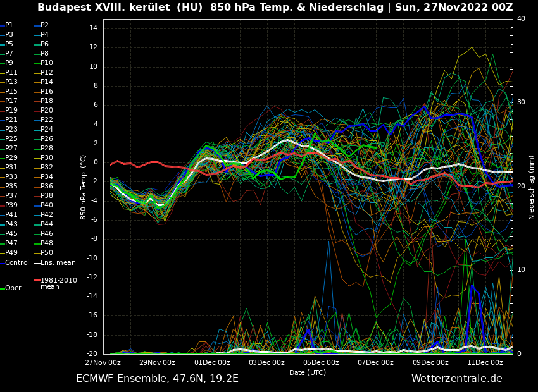Open the Wetterzentrale.de link
Screen dimensions: 538x392
[x=456, y=379]
